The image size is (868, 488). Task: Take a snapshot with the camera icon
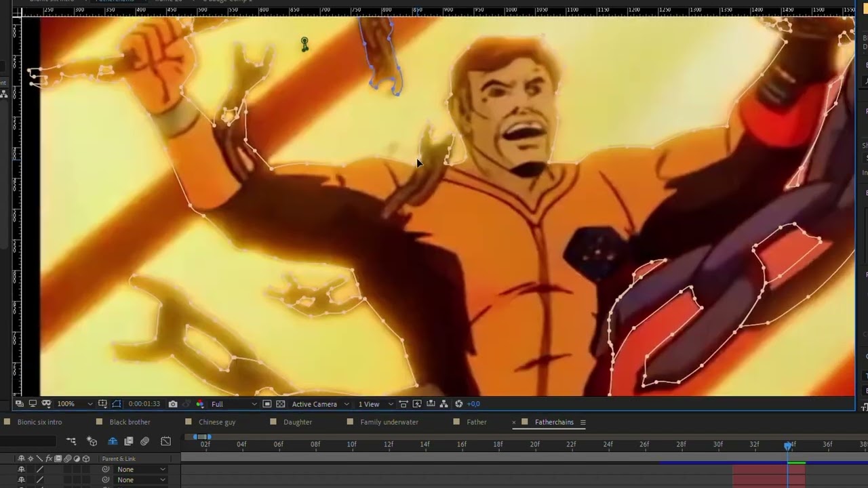(x=173, y=404)
